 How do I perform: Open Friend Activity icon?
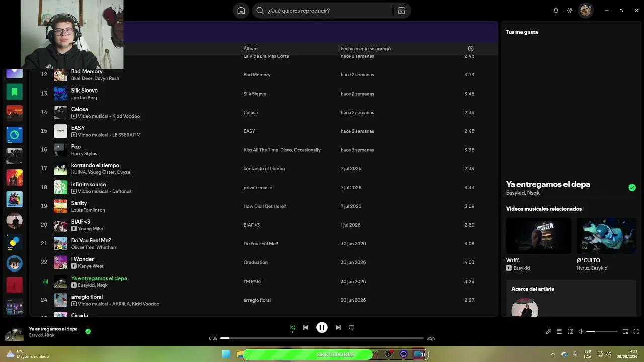point(570,11)
